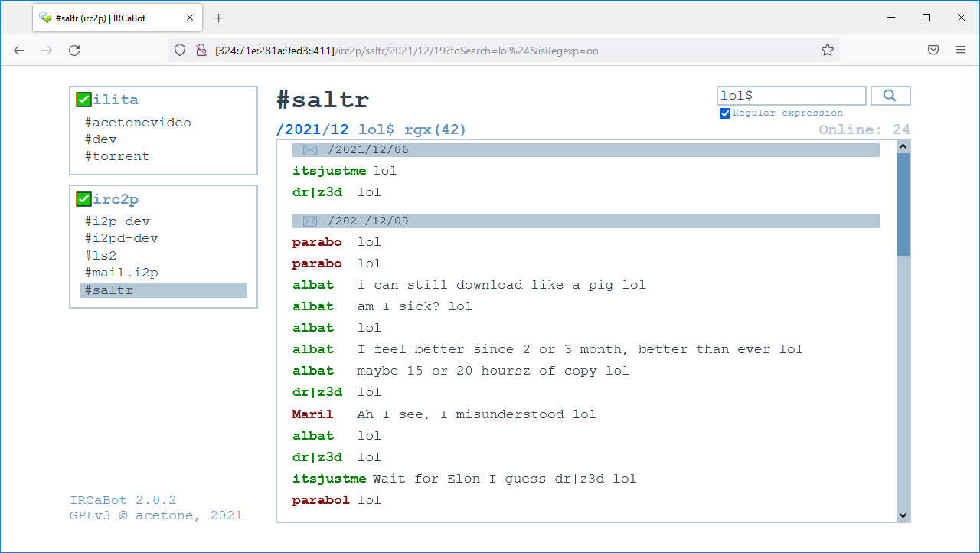Viewport: 980px width, 553px height.
Task: Click the nickname Maril
Action: click(x=312, y=414)
